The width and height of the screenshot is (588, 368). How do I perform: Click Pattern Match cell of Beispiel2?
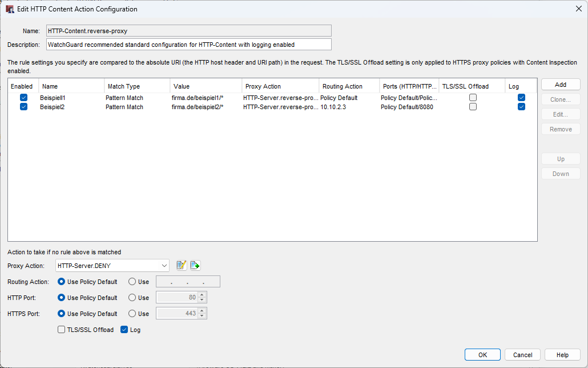pyautogui.click(x=124, y=107)
